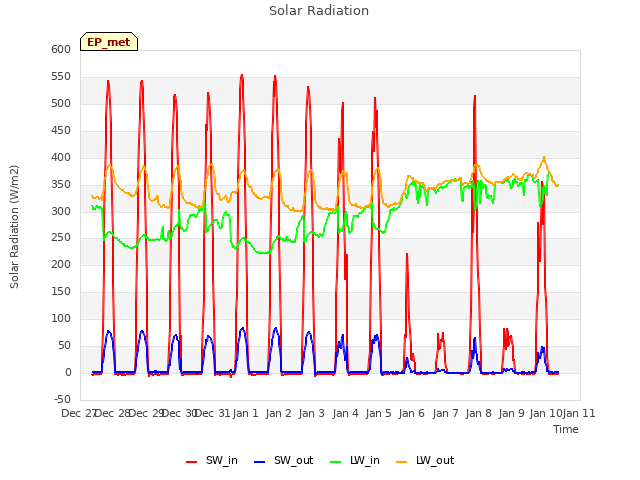Click the red SW_in legend swatch
Image resolution: width=640 pixels, height=480 pixels.
pyautogui.click(x=191, y=461)
